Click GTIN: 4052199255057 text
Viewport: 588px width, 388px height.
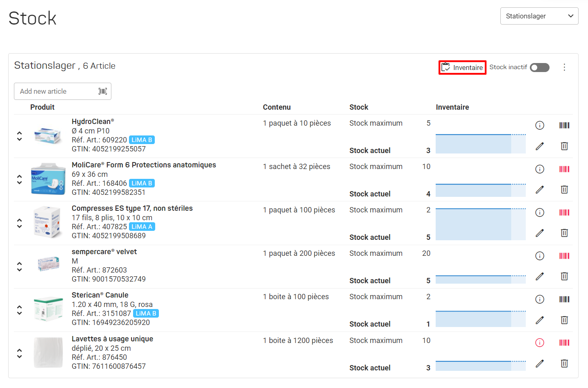109,149
